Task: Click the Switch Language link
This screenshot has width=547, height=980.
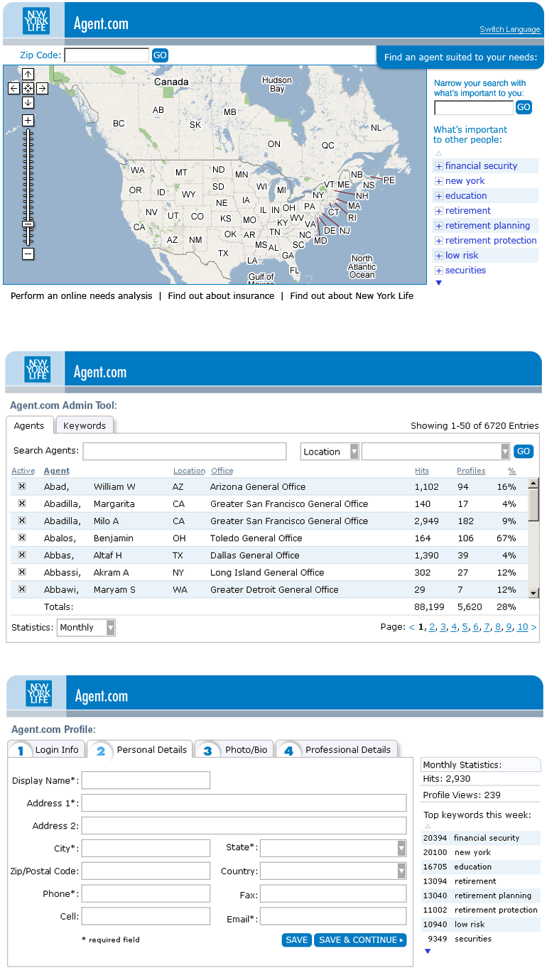Action: tap(510, 29)
